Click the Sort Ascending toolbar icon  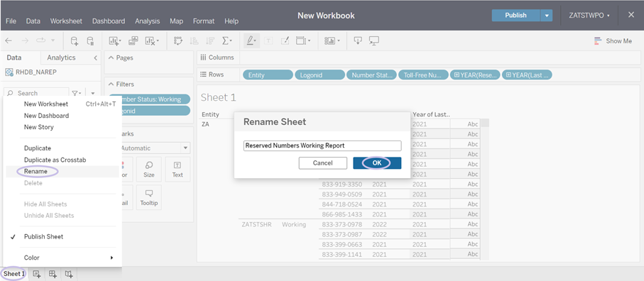click(194, 40)
